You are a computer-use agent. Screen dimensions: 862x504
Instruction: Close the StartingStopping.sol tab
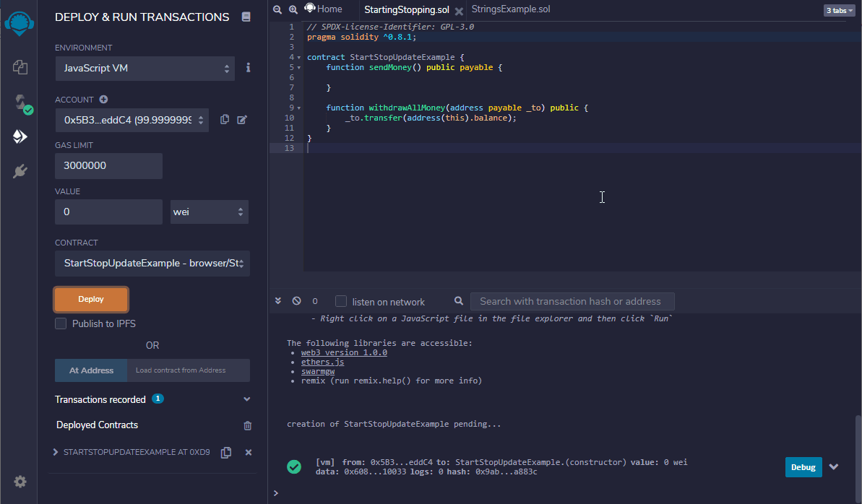pos(459,11)
